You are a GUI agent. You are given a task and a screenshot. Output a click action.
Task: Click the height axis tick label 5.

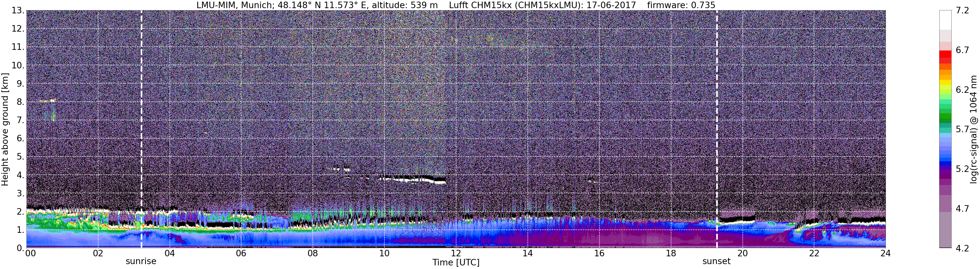point(21,157)
